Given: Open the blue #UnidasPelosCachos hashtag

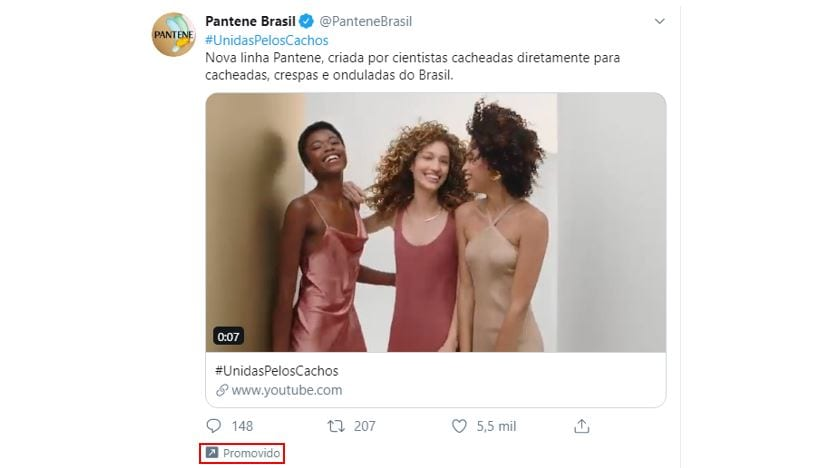Looking at the screenshot, I should 266,40.
